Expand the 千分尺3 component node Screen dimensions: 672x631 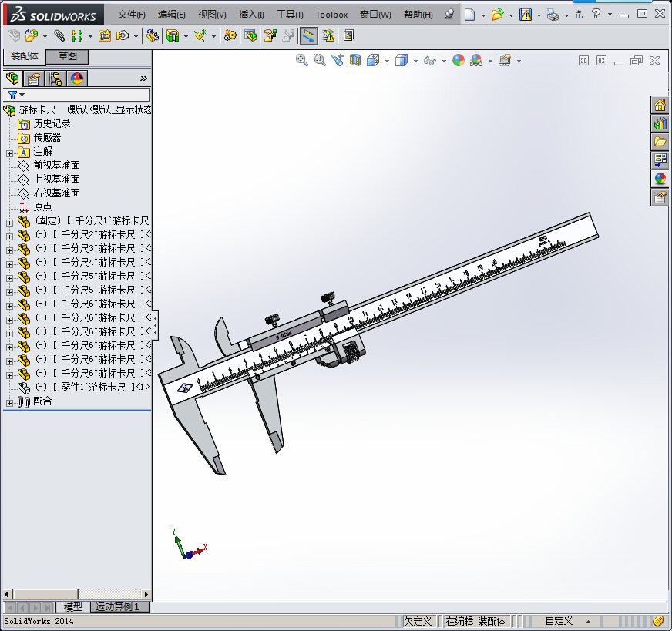pos(9,250)
